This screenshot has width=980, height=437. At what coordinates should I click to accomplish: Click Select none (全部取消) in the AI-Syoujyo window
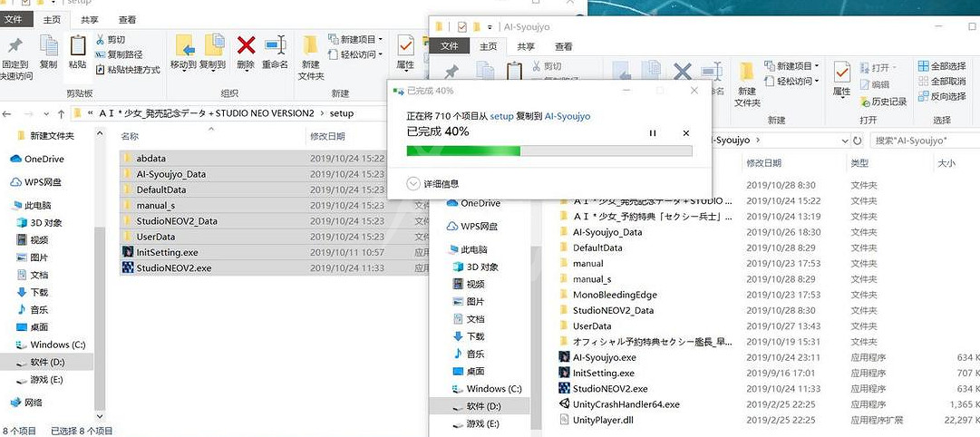tap(943, 82)
